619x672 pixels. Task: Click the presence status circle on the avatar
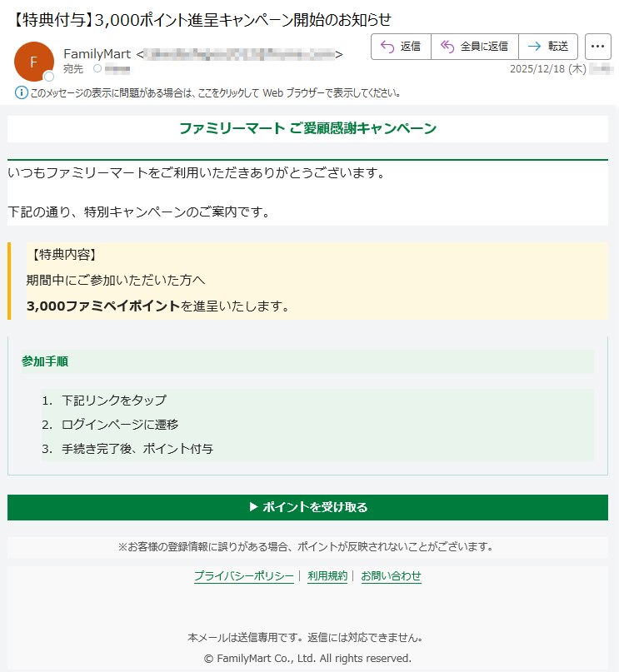pos(48,77)
